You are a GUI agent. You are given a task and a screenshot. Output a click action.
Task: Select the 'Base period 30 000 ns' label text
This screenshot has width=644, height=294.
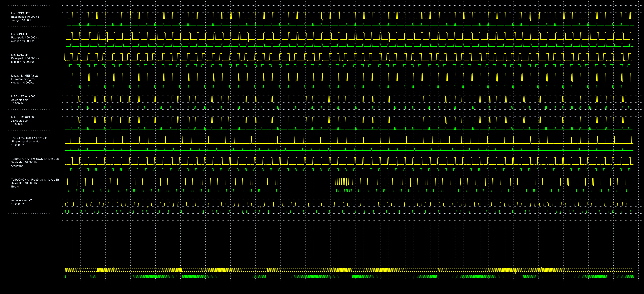[25, 58]
